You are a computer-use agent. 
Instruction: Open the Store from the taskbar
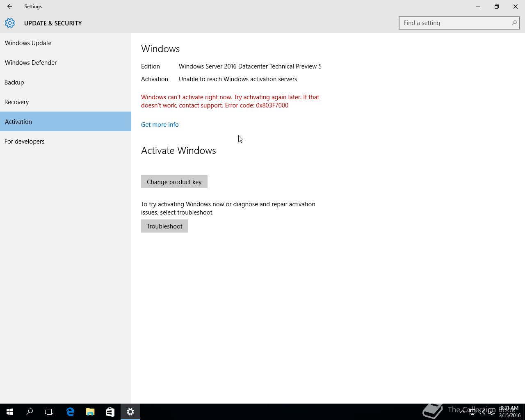tap(110, 412)
